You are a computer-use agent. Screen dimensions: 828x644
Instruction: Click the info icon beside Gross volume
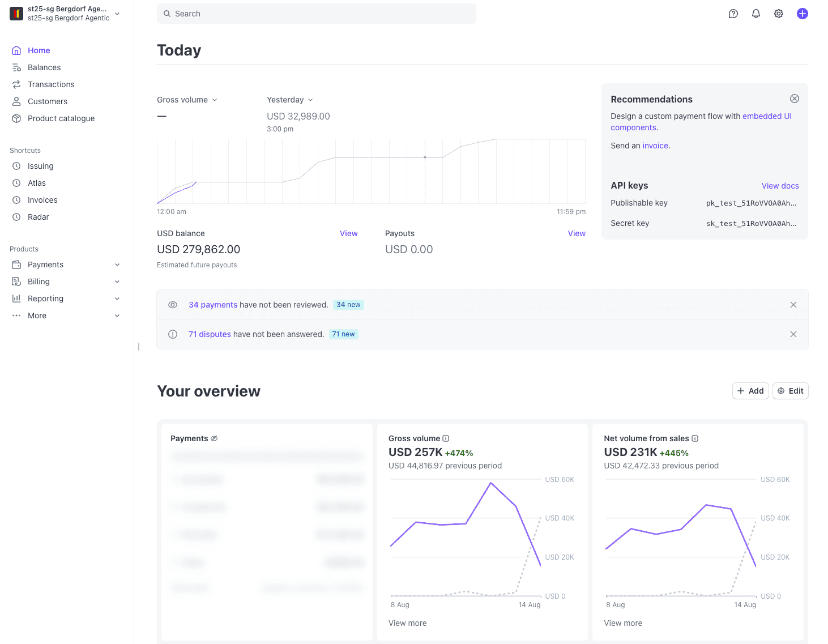coord(446,438)
